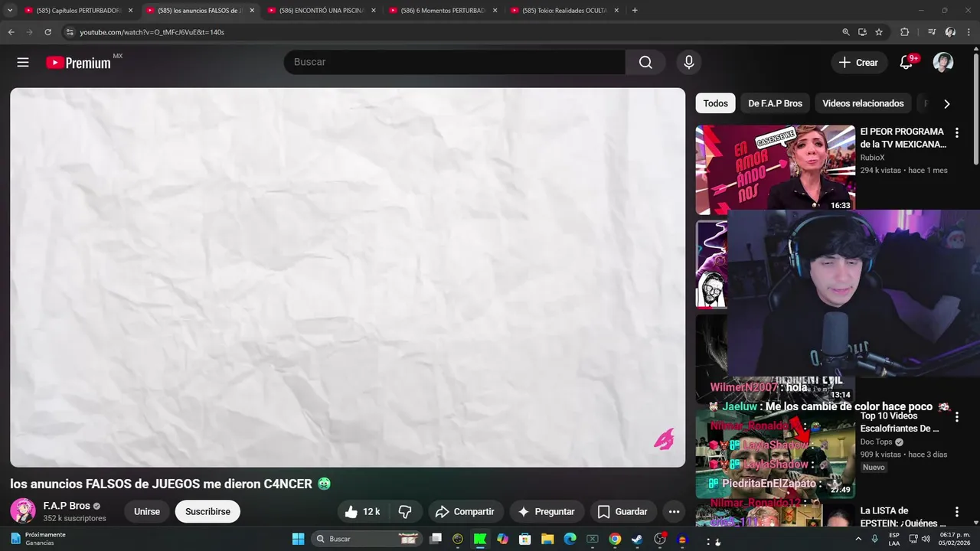Viewport: 980px width, 551px height.
Task: Click the Unirse button
Action: [x=147, y=512]
